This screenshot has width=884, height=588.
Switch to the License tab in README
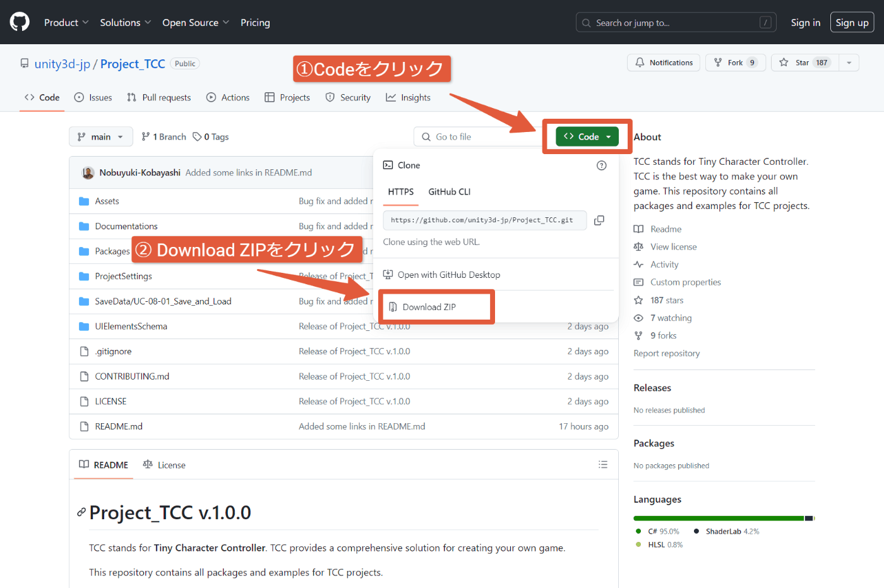164,465
